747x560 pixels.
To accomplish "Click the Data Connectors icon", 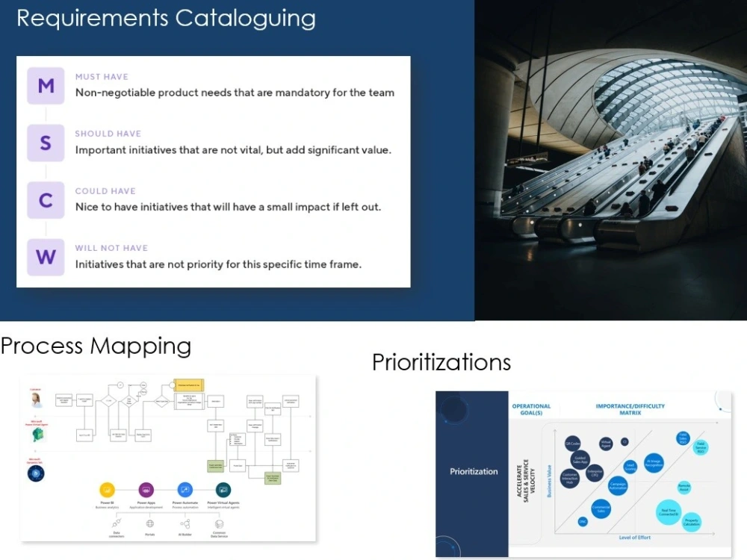I will click(117, 523).
